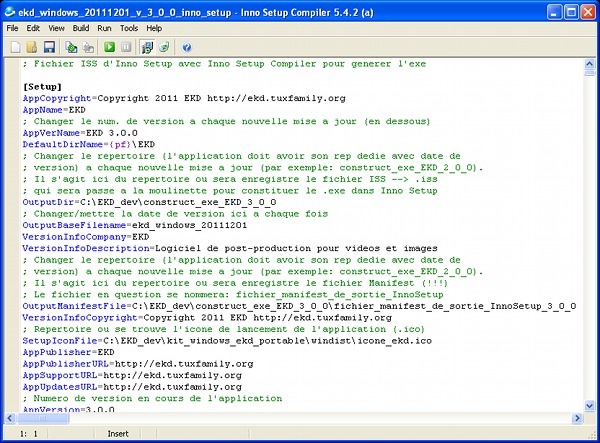This screenshot has width=600, height=443.
Task: Open the Edit menu
Action: [x=33, y=28]
